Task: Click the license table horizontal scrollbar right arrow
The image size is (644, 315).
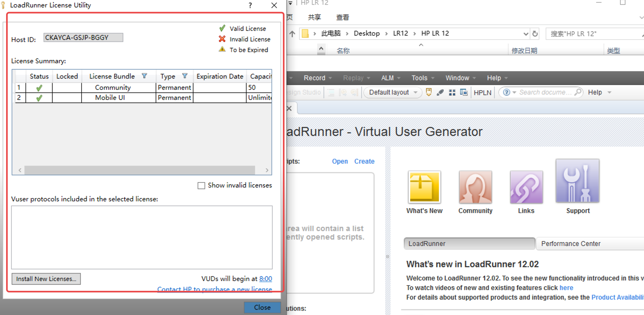Action: pyautogui.click(x=267, y=170)
